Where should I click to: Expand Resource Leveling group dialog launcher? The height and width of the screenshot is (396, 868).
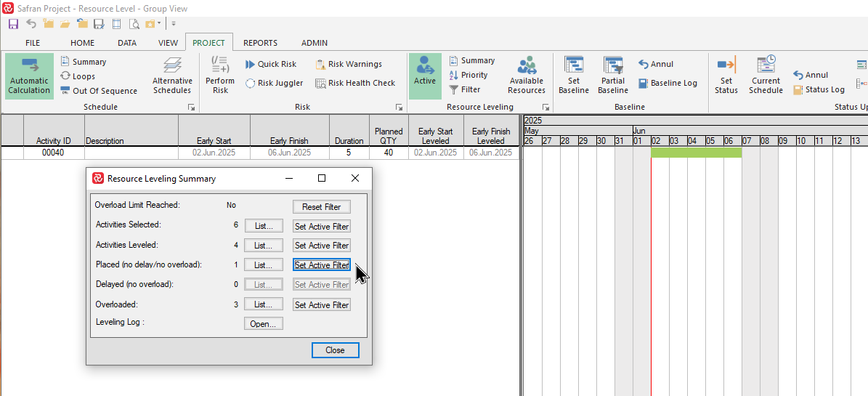coord(545,108)
